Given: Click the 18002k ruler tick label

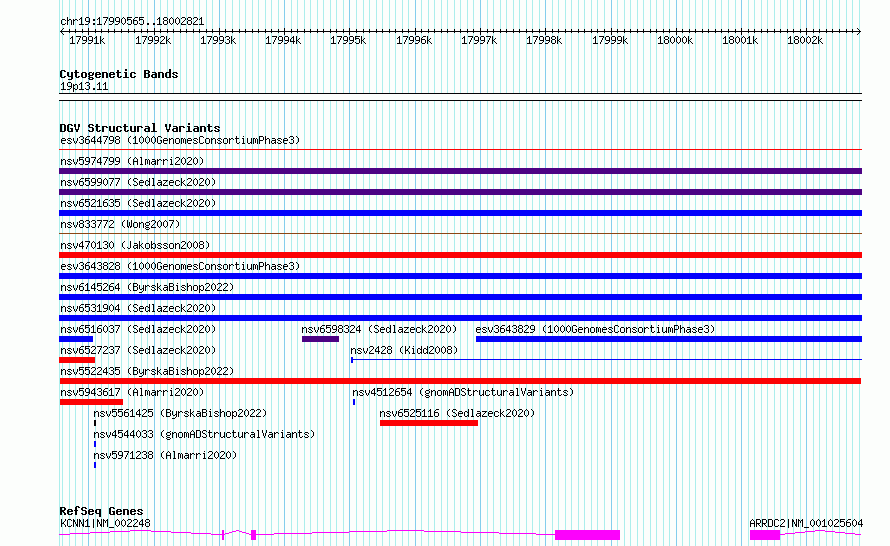Looking at the screenshot, I should (805, 40).
